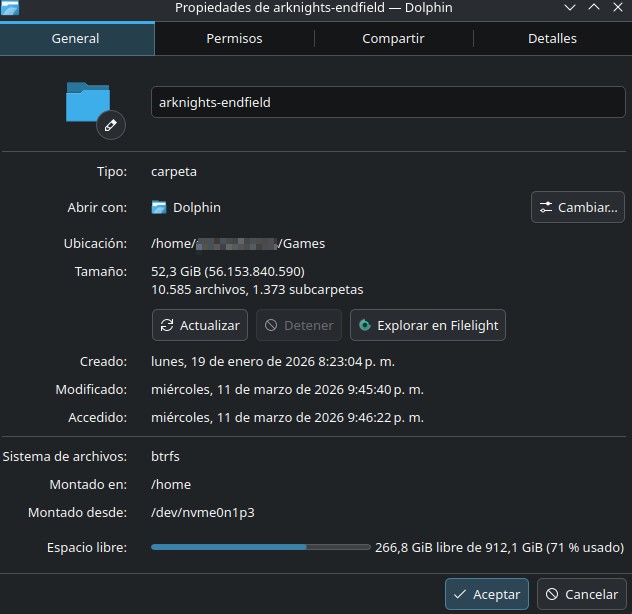Screen dimensions: 632x614
Task: Click the text 10.585 archivos, 1.373 subcarpetas
Action: coord(257,289)
